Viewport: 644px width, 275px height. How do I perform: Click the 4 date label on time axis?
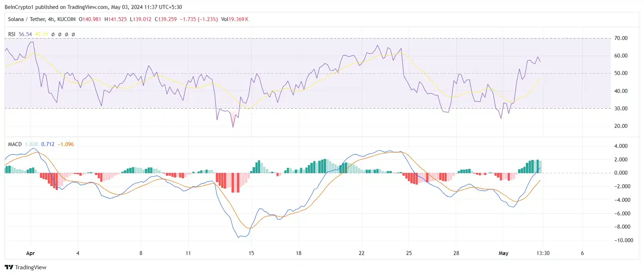(78, 253)
